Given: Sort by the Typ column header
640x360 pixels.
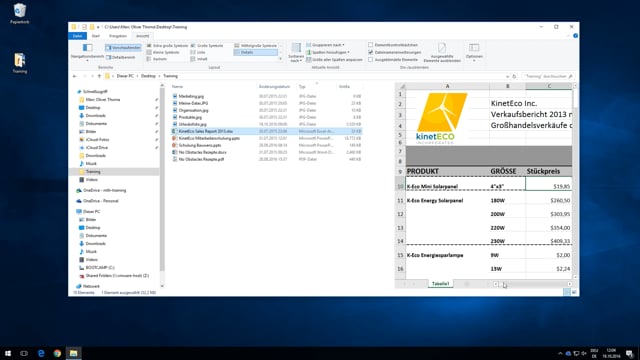Looking at the screenshot, I should coord(302,87).
